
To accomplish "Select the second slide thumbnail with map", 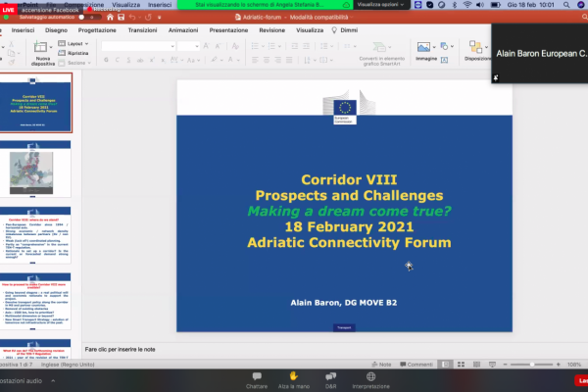I will 35,169.
